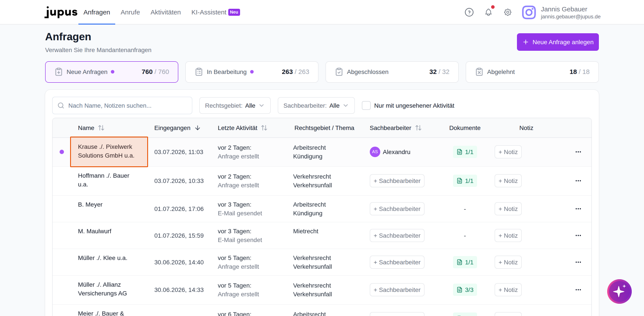Click the Dokumente column header
The image size is (644, 316).
pyautogui.click(x=465, y=128)
